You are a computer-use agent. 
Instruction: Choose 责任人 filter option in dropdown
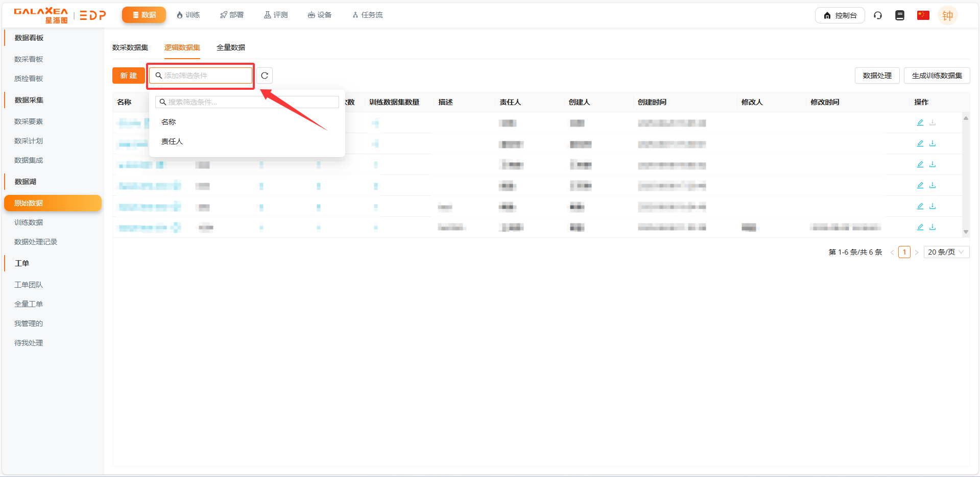tap(172, 141)
